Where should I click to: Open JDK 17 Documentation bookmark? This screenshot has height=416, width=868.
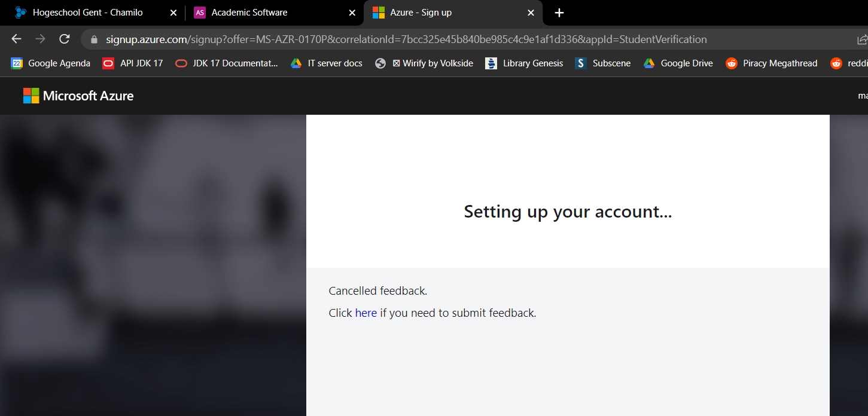click(x=227, y=63)
